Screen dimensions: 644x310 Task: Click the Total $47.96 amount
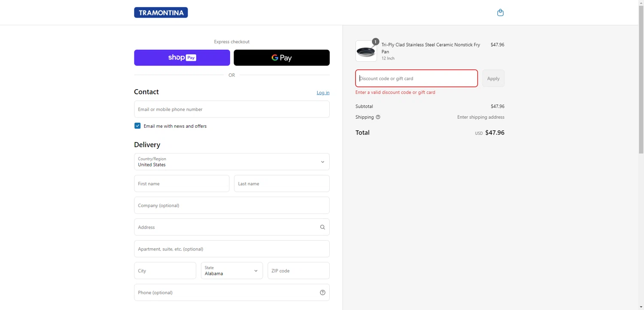click(x=495, y=132)
